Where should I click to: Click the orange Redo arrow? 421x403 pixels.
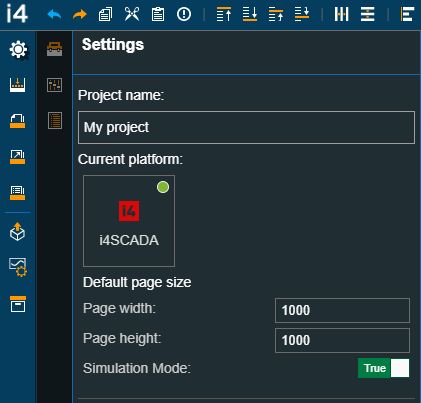[x=80, y=15]
